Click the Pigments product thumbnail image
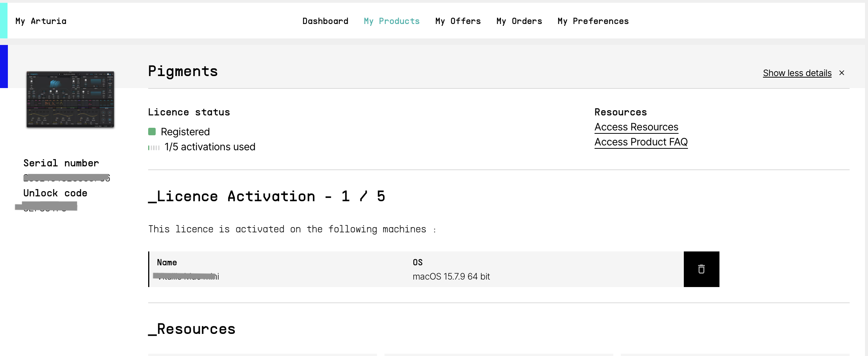The height and width of the screenshot is (356, 868). [x=70, y=99]
